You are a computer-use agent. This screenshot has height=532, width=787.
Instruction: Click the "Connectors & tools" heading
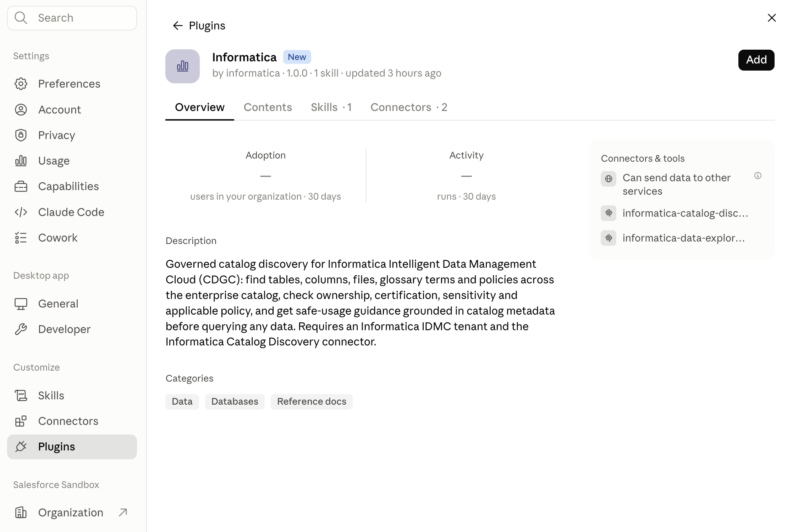643,159
